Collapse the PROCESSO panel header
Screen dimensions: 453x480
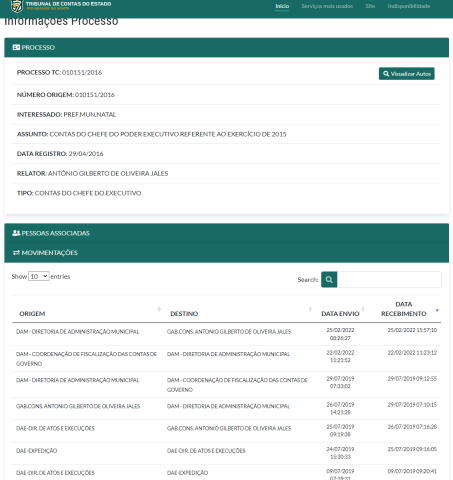226,47
